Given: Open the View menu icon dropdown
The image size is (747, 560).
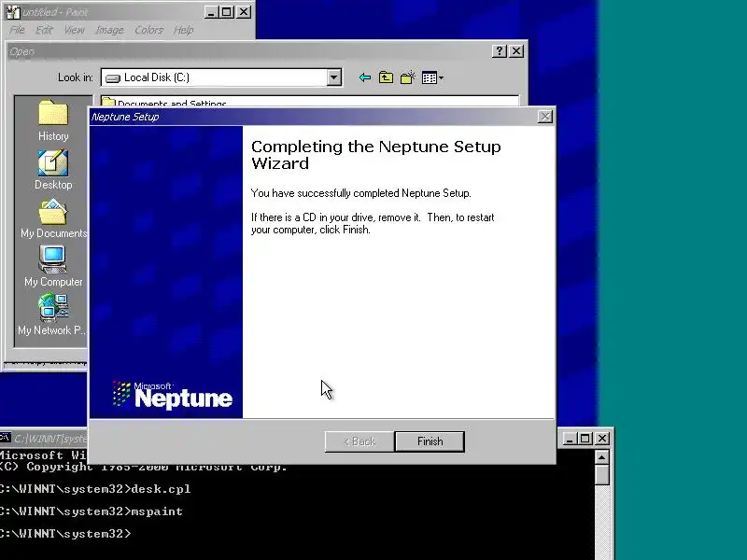Looking at the screenshot, I should point(432,77).
